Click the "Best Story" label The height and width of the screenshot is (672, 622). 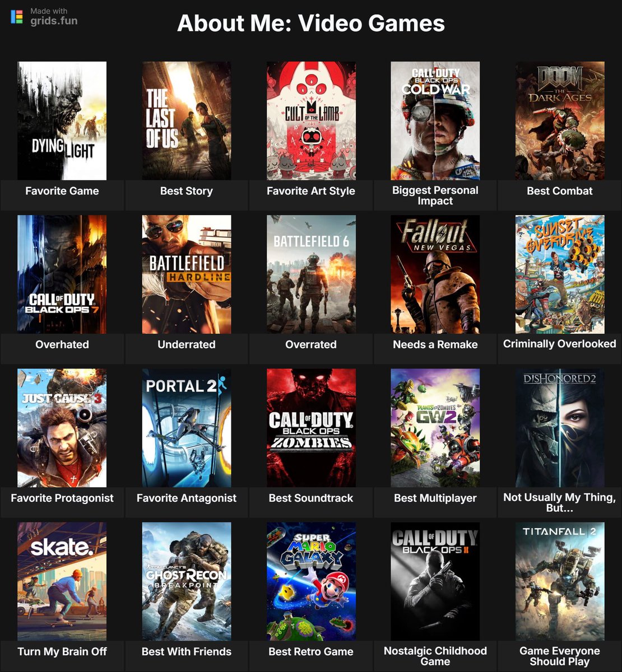pyautogui.click(x=187, y=191)
